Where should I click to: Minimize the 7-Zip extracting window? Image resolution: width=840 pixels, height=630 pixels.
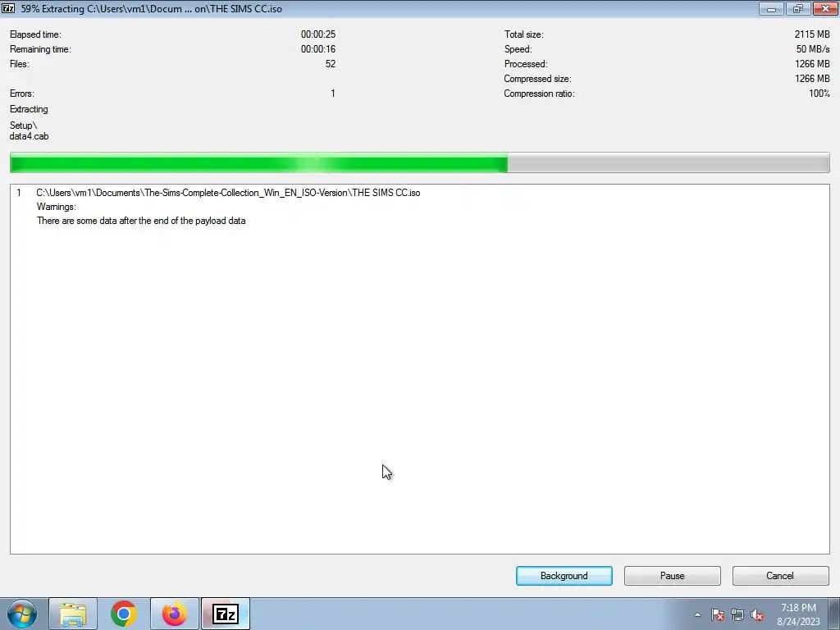coord(771,8)
